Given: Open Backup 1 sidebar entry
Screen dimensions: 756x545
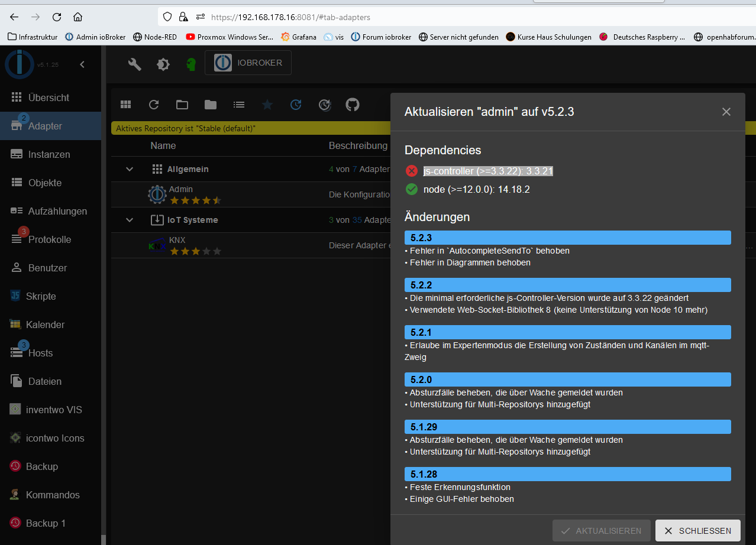Looking at the screenshot, I should (51, 523).
